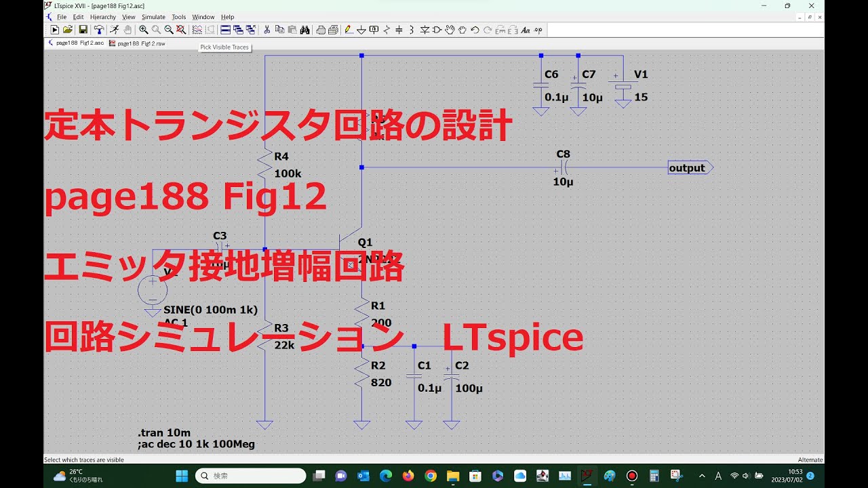Select the Copy tool icon
868x488 pixels.
point(279,30)
